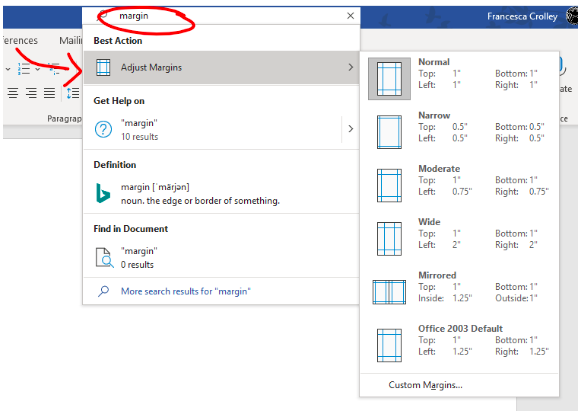
Task: Expand the help results arrow
Action: [x=350, y=129]
